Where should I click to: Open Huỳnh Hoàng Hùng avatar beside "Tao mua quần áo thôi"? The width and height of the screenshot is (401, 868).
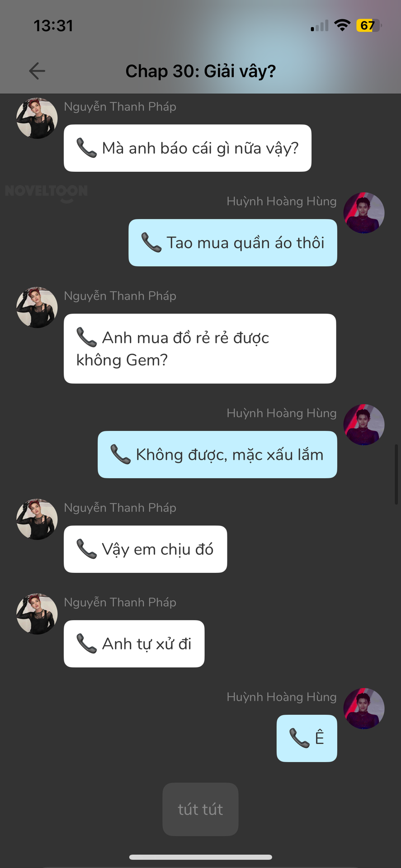364,213
